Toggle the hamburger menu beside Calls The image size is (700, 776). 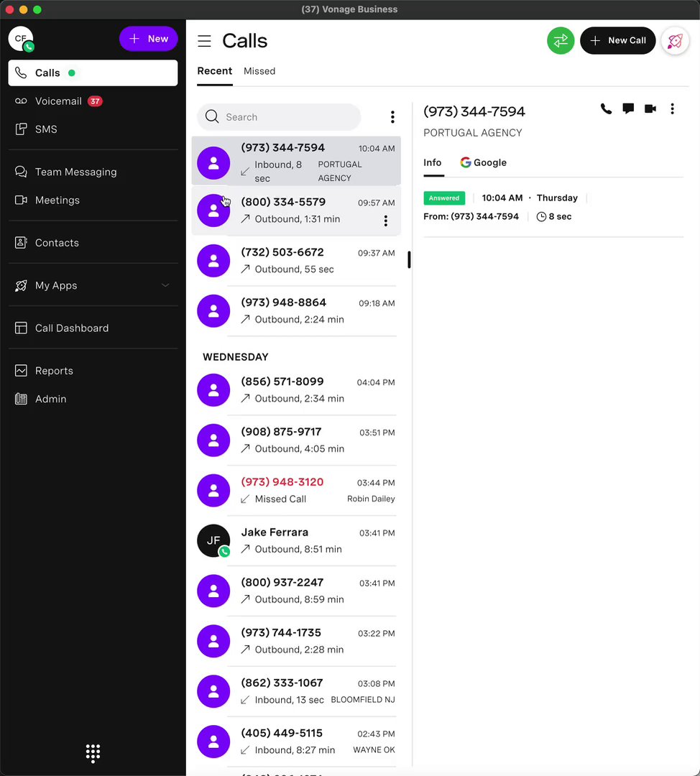tap(204, 41)
